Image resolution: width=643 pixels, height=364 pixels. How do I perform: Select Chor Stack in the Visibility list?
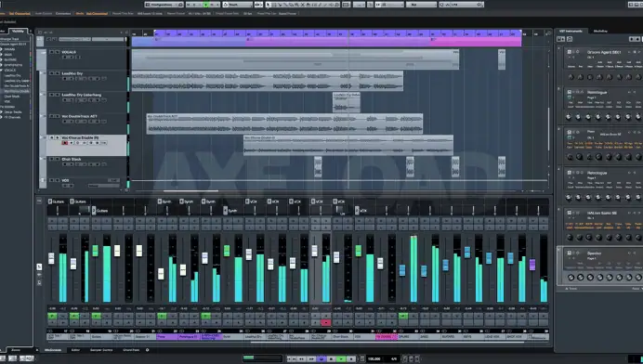12,97
